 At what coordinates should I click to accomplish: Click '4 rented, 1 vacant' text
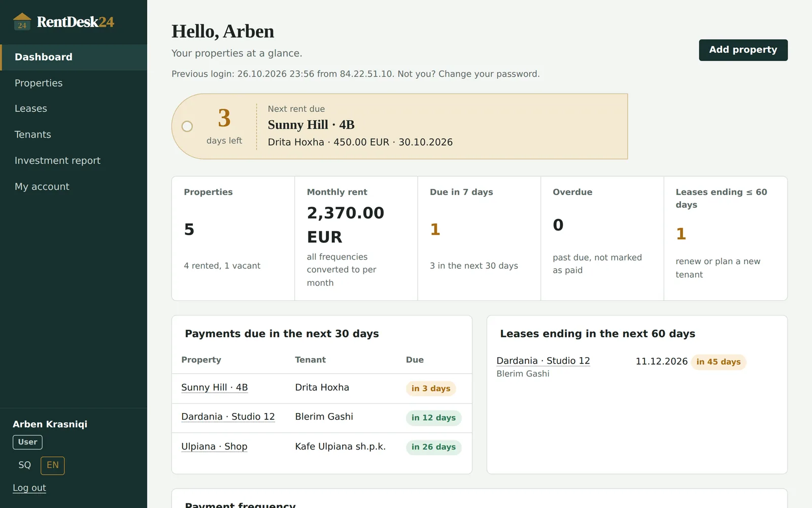222,266
